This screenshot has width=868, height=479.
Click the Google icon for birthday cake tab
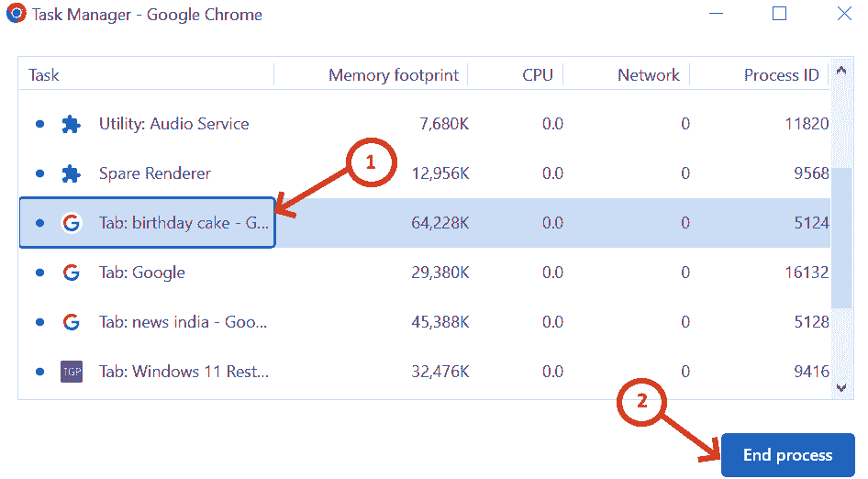point(71,223)
